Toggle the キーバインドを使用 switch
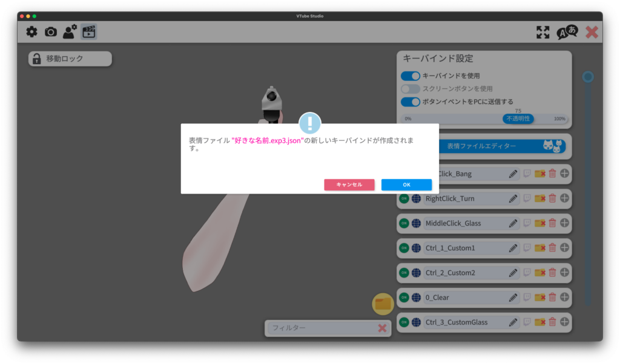This screenshot has width=620, height=364. pyautogui.click(x=411, y=76)
